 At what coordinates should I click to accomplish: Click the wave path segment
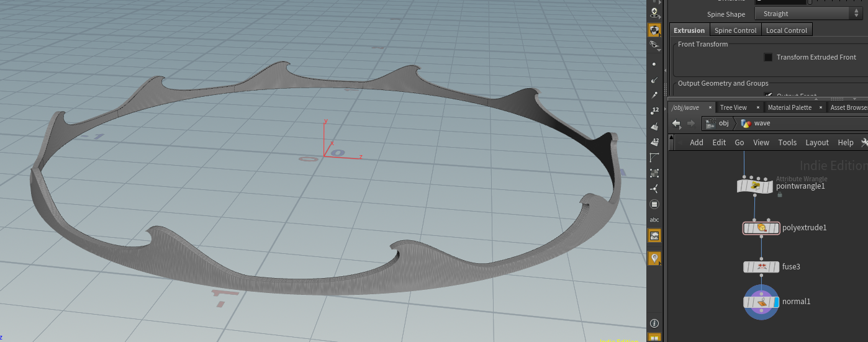tap(756, 123)
